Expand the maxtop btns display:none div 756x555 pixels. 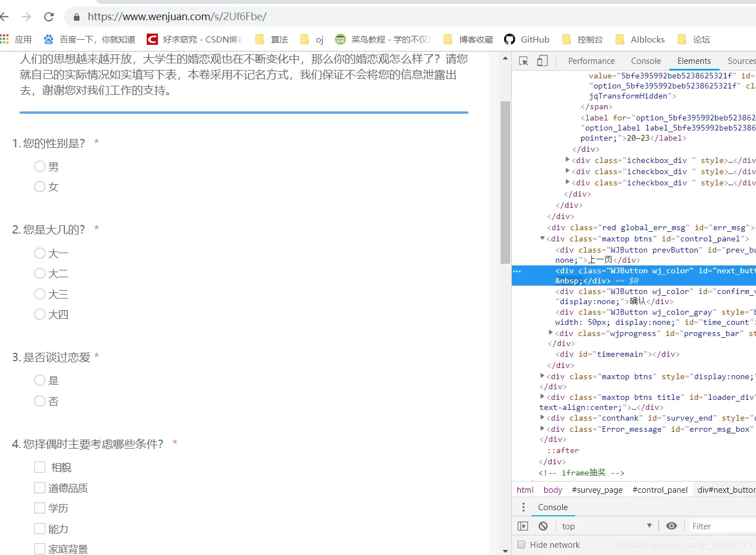[542, 376]
